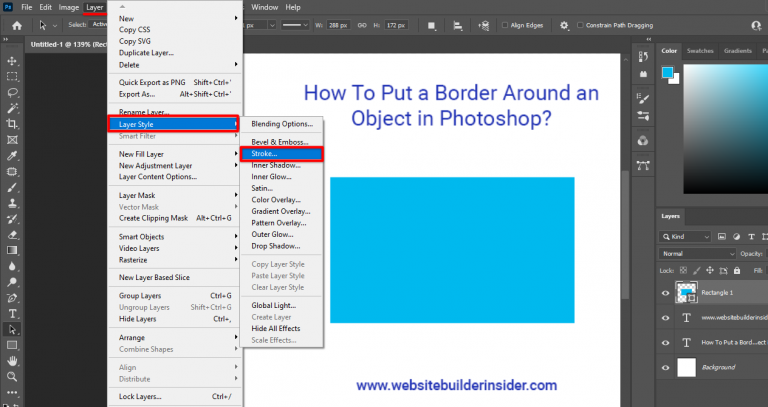Enable the Align Edges checkbox
The height and width of the screenshot is (407, 768).
point(504,25)
